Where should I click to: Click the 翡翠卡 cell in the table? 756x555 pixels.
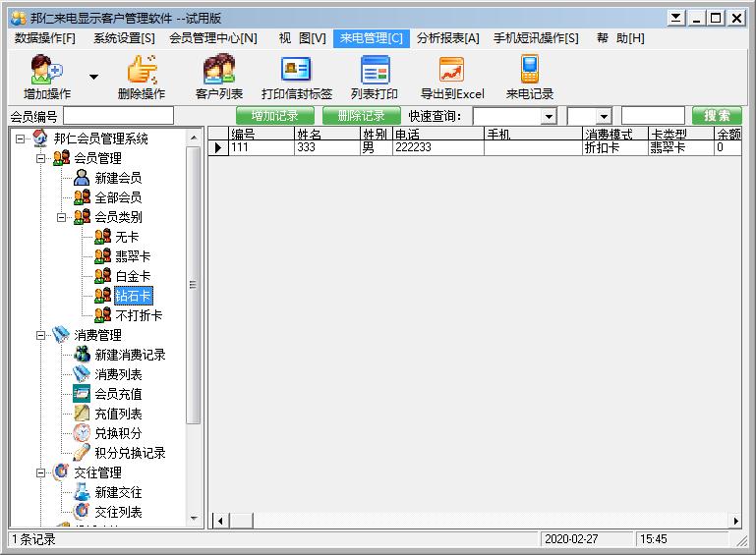(x=680, y=148)
